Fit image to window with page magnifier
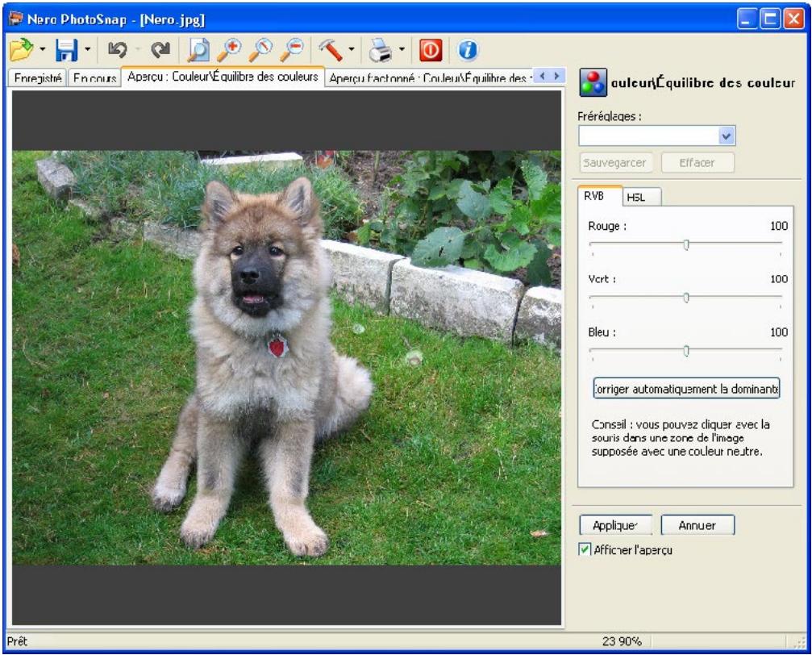 pyautogui.click(x=198, y=50)
